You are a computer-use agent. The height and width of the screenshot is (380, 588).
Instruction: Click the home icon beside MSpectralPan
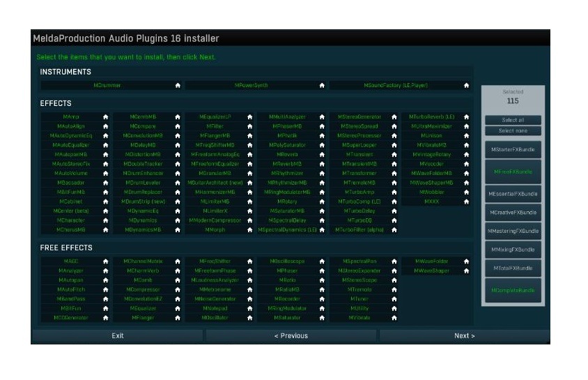(x=394, y=261)
